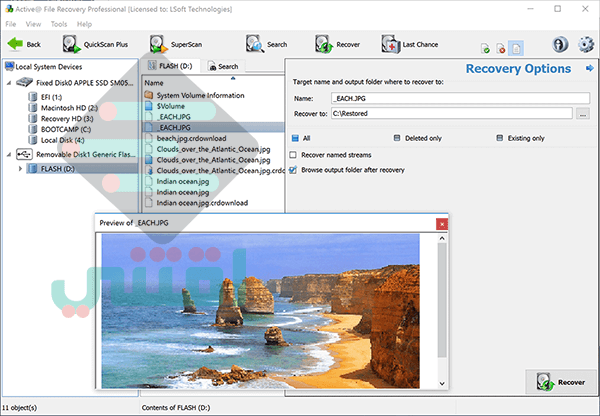Start a QuickScan Plus scan
600x416 pixels.
coord(95,44)
